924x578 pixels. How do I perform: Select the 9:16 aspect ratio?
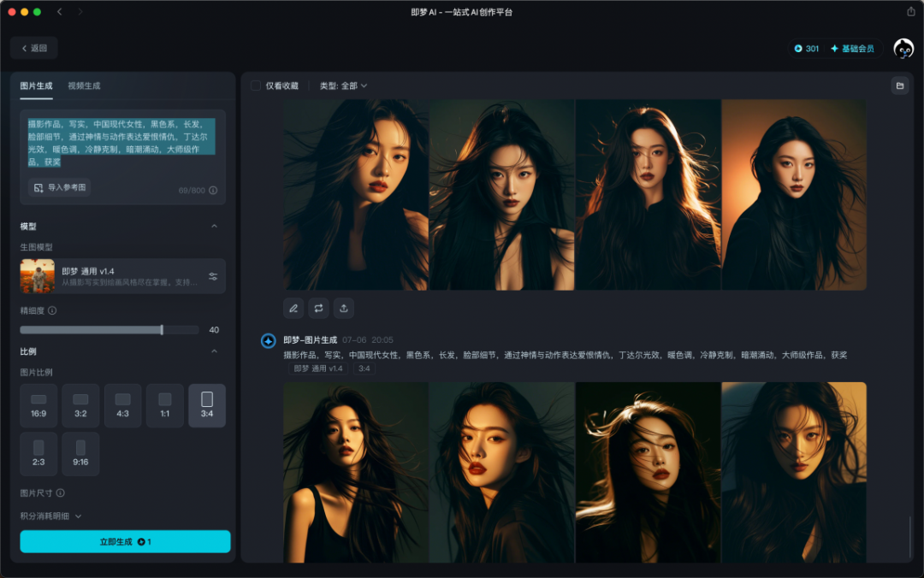(80, 454)
